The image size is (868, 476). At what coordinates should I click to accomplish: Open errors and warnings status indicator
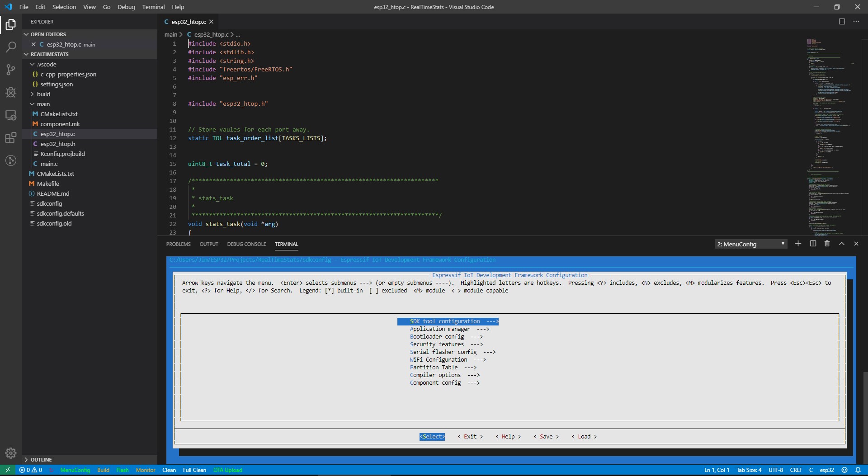[31, 470]
